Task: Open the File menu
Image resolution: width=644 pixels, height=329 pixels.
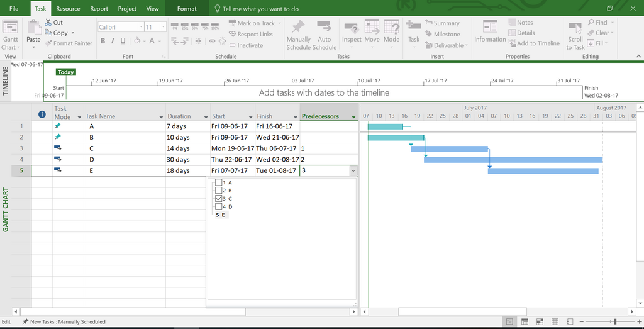Action: [x=14, y=9]
